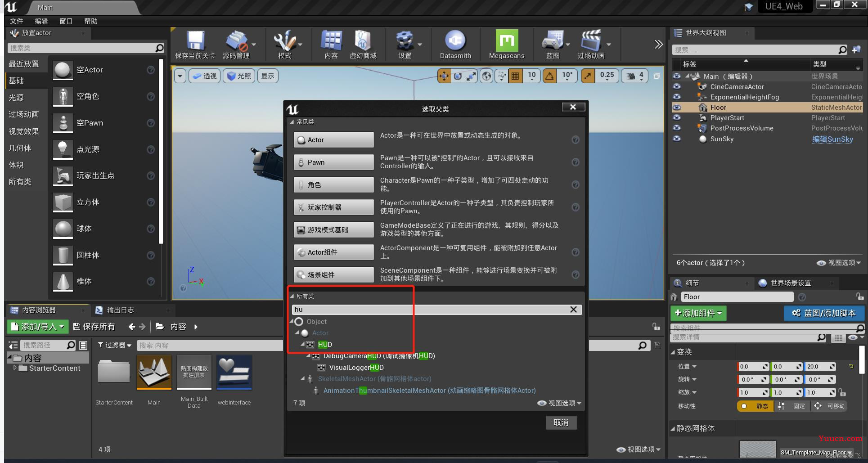Maximize the viewport with corner icon
Image resolution: width=868 pixels, height=463 pixels.
tap(657, 76)
